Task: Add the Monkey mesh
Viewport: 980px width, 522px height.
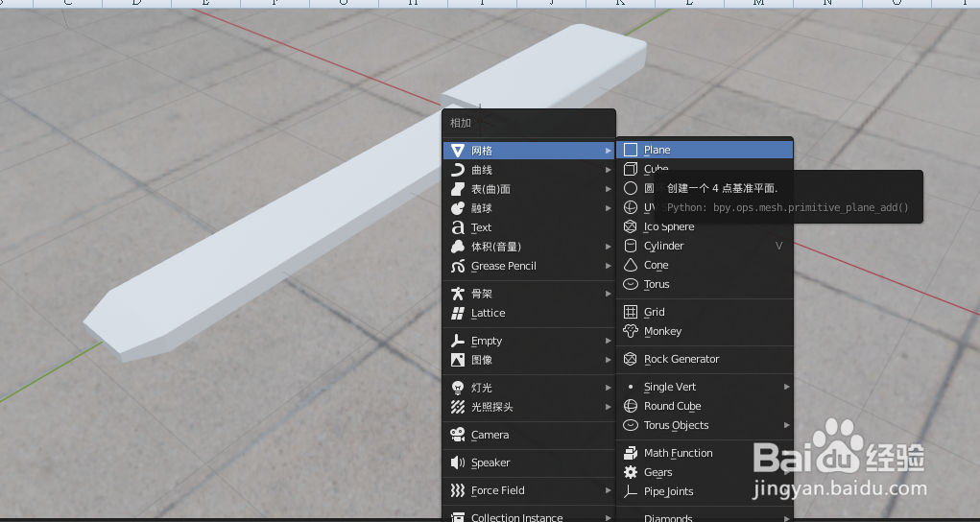Action: 705,331
